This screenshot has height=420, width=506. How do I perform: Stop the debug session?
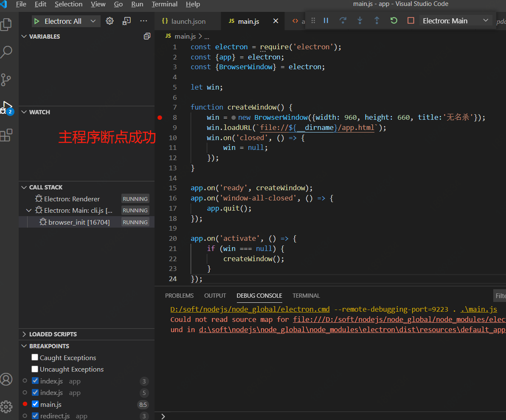point(411,21)
